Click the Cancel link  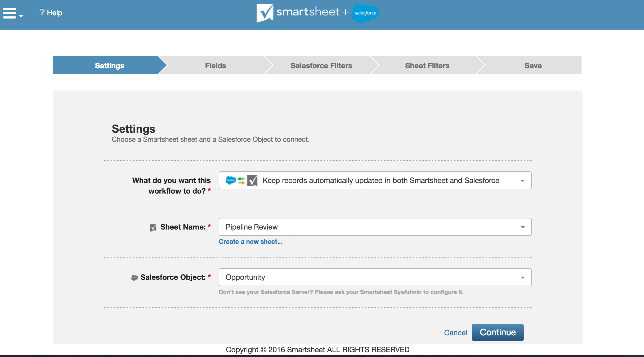click(455, 333)
